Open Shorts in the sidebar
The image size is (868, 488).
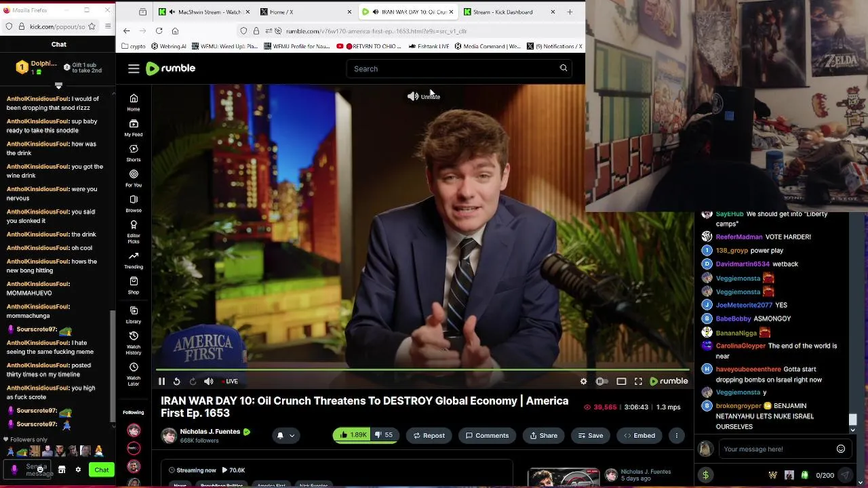(134, 153)
